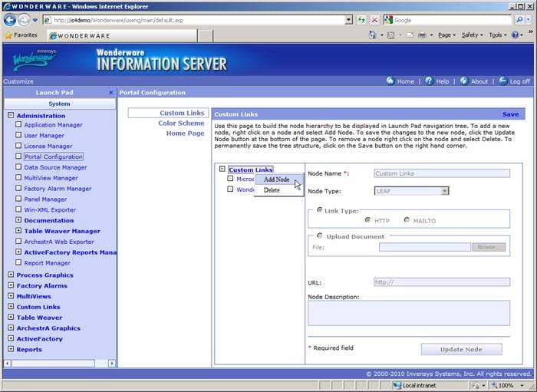The width and height of the screenshot is (537, 392).
Task: Click the Wonderware logo in banner
Action: (x=35, y=61)
